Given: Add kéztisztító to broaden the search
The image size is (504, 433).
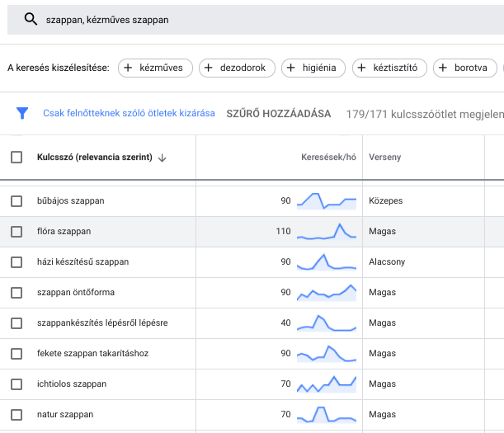Looking at the screenshot, I should click(x=389, y=68).
